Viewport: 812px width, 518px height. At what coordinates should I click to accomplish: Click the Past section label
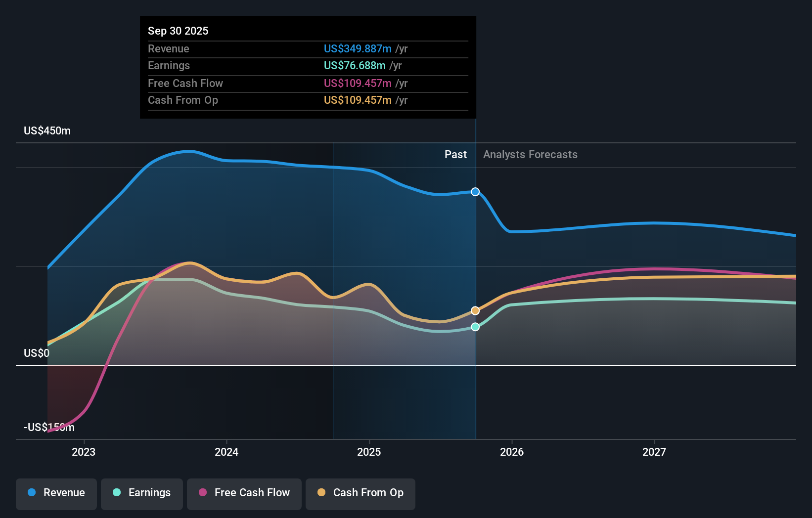(455, 155)
